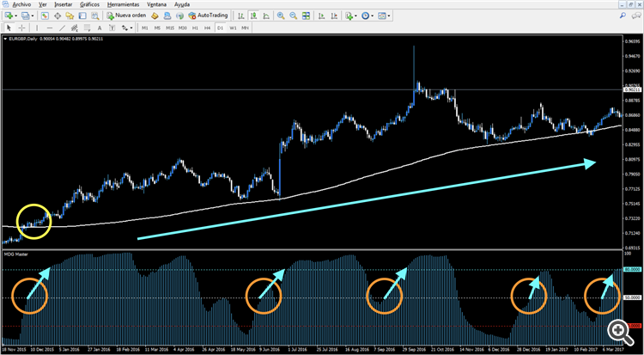
Task: Select the vertical line tool
Action: pos(38,28)
